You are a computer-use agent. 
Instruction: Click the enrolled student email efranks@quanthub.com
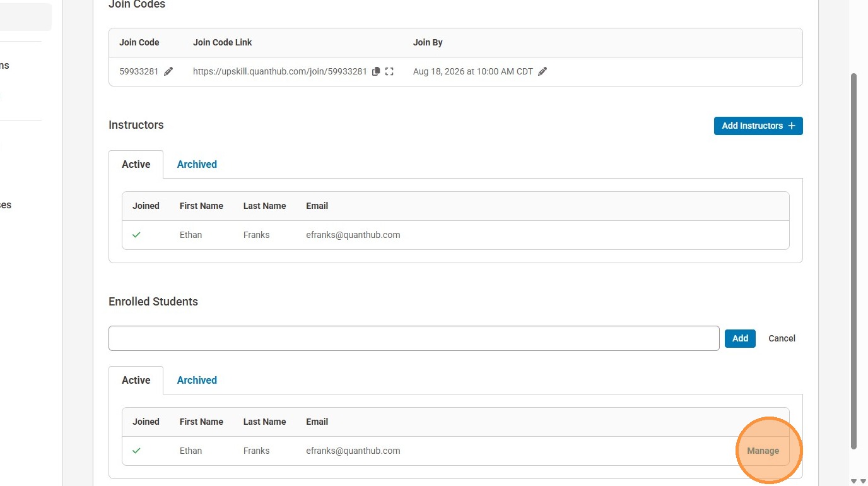353,451
